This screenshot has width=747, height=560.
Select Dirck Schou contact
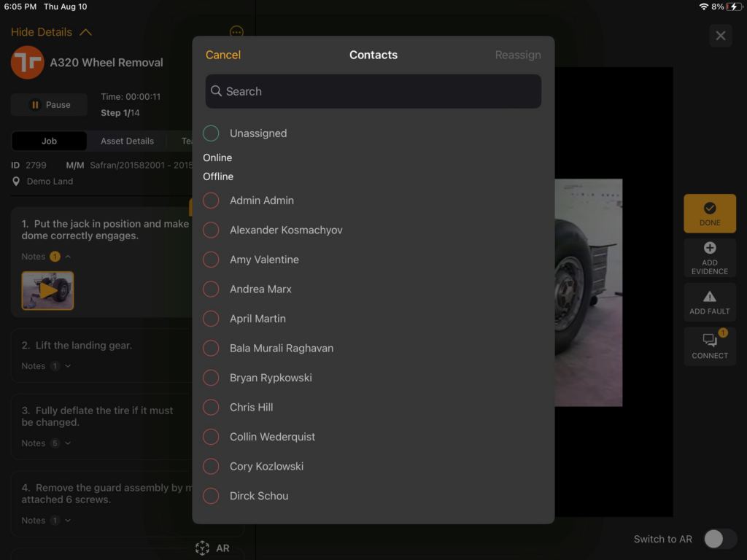tap(373, 496)
